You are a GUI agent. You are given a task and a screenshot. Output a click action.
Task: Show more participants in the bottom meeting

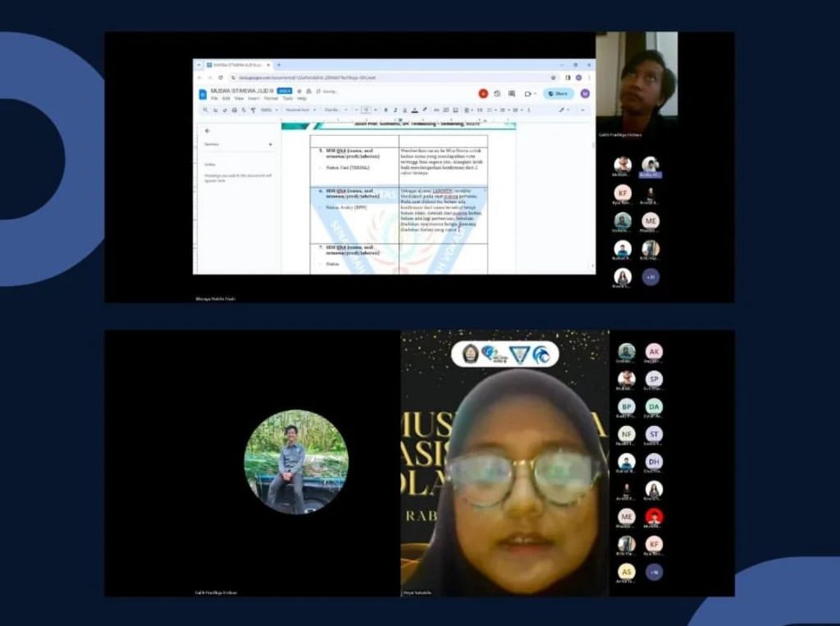pos(654,572)
